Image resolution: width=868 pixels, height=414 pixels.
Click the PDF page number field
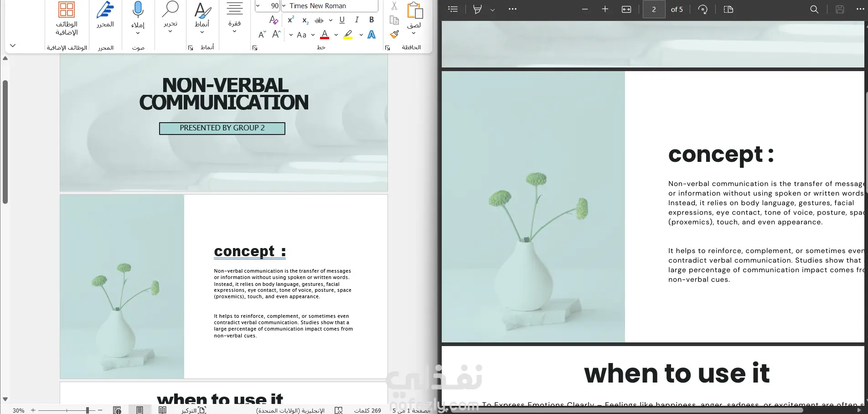coord(654,9)
